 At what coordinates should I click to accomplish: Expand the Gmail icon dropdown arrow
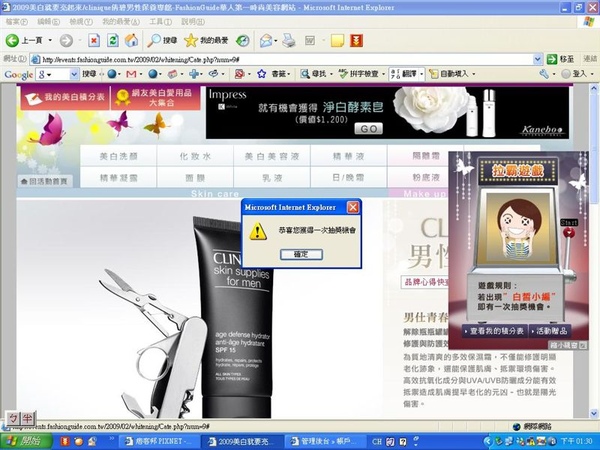pyautogui.click(x=141, y=74)
